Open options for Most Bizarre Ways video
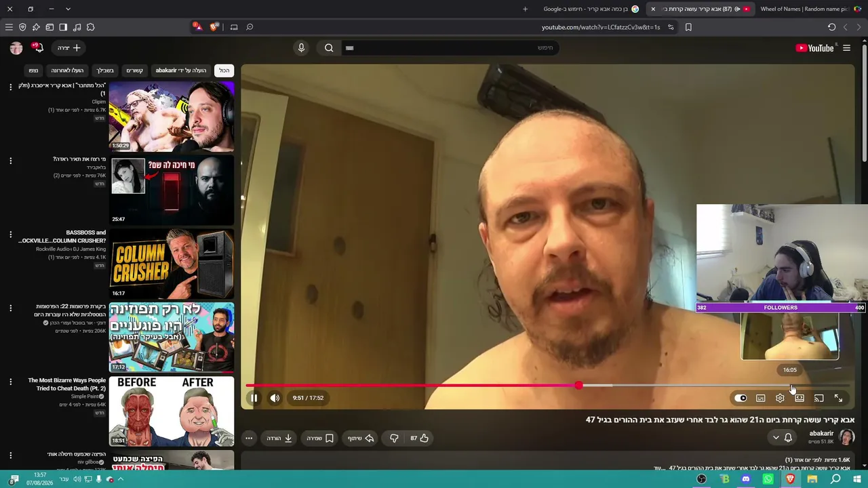The height and width of the screenshot is (488, 868). pyautogui.click(x=10, y=382)
